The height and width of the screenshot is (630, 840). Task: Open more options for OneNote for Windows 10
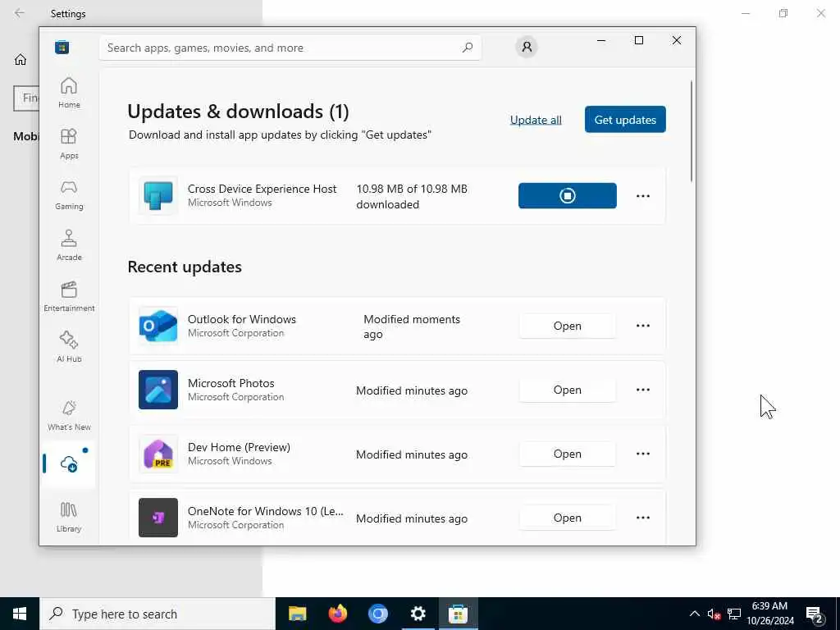point(643,518)
